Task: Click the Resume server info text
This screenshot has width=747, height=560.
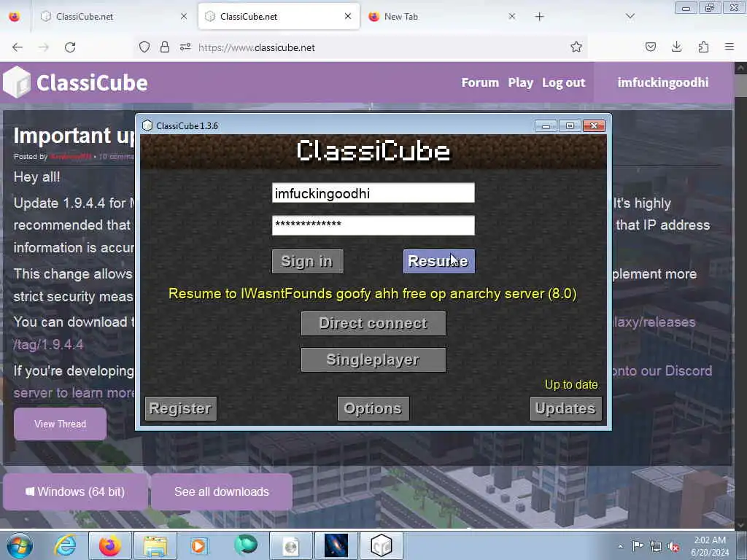Action: pos(373,293)
